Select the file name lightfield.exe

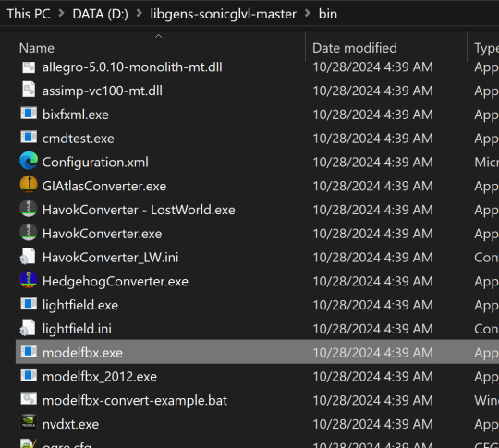(80, 306)
